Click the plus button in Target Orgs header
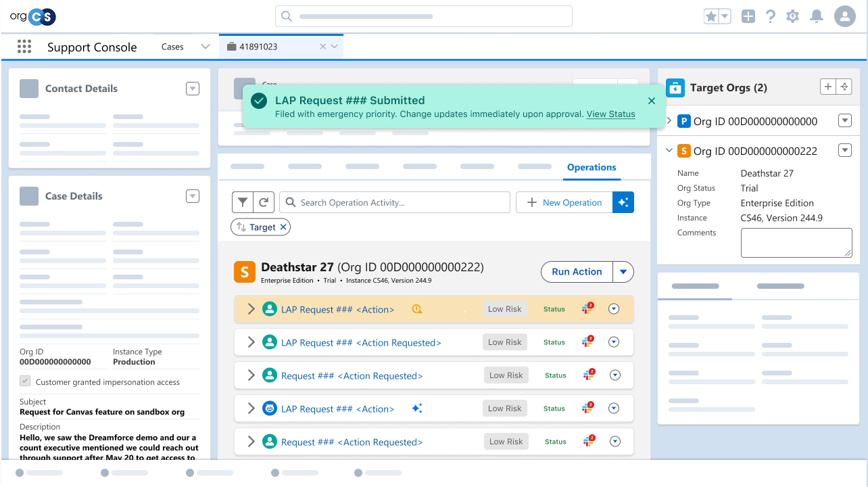This screenshot has width=868, height=487. 827,87
